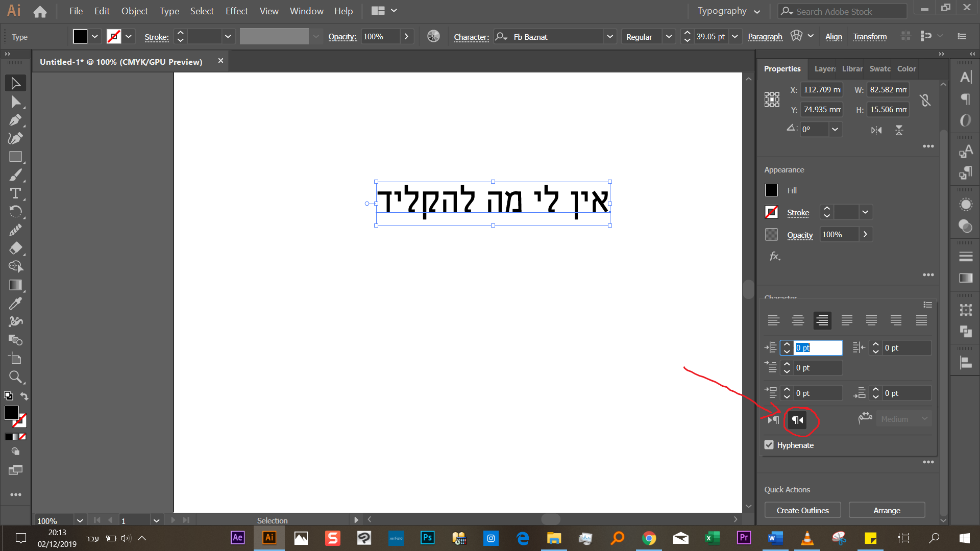Apply center text alignment

tap(798, 320)
